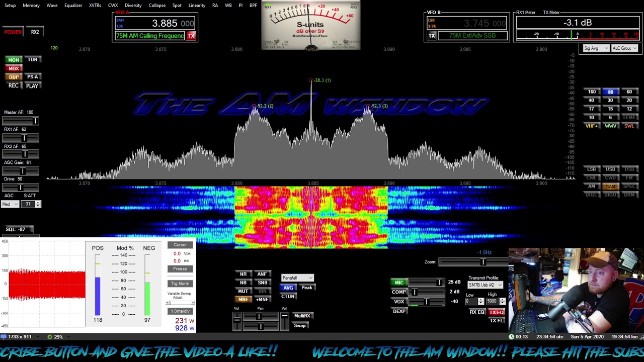Open the Panafall display mode dropdown

[297, 278]
